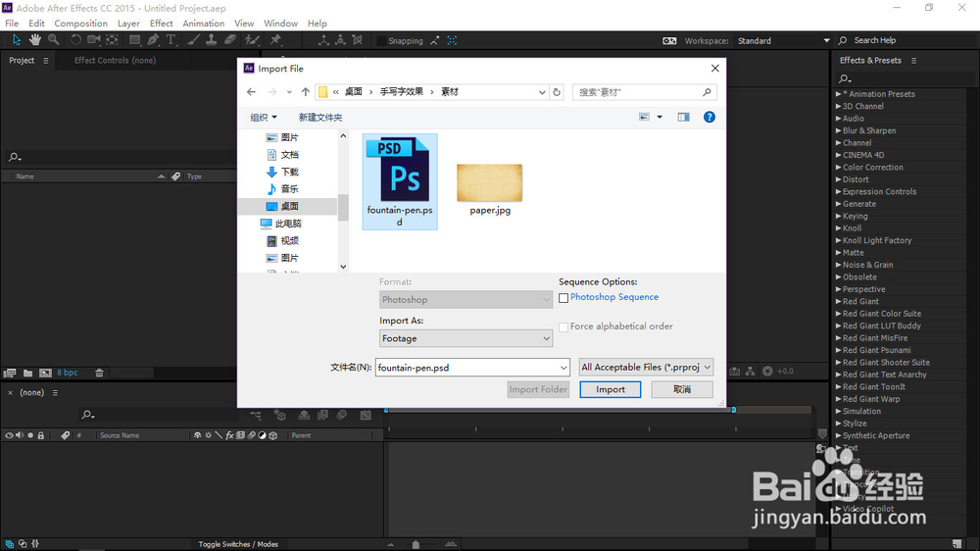
Task: Enable Photoshop Sequence checkbox
Action: [563, 298]
